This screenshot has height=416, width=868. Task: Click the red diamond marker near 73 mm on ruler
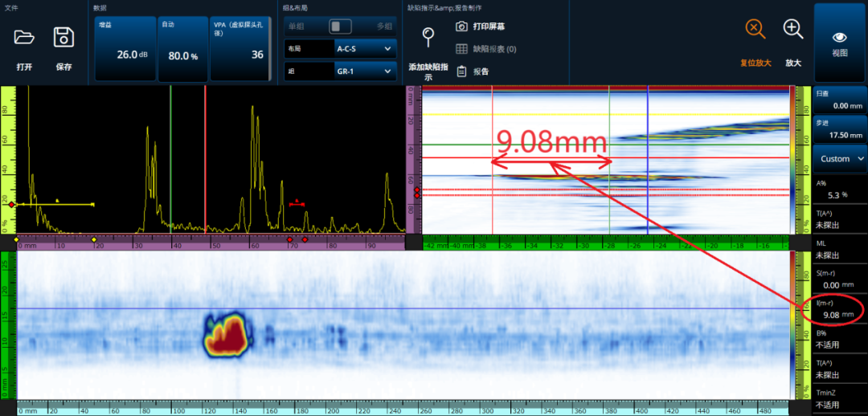click(x=305, y=239)
